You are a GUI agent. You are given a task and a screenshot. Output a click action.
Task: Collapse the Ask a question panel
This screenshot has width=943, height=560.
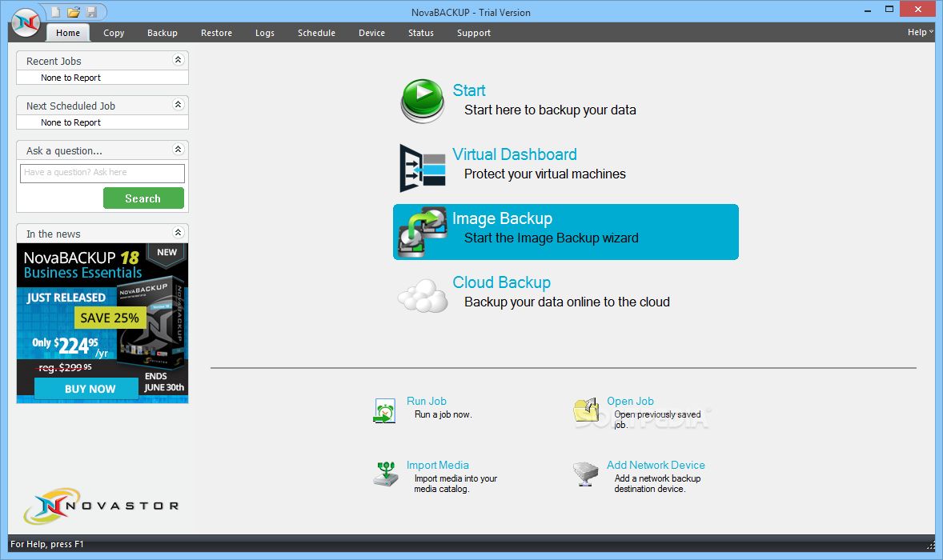[178, 149]
